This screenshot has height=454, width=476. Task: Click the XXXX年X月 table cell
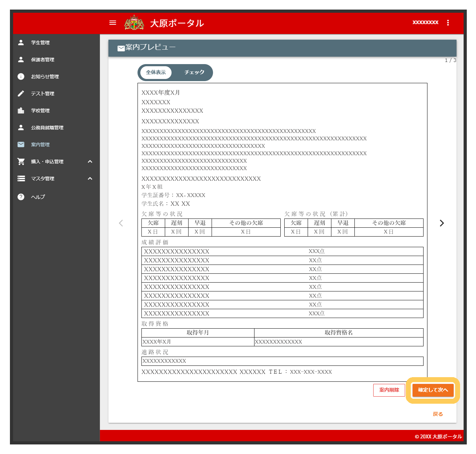pyautogui.click(x=198, y=342)
